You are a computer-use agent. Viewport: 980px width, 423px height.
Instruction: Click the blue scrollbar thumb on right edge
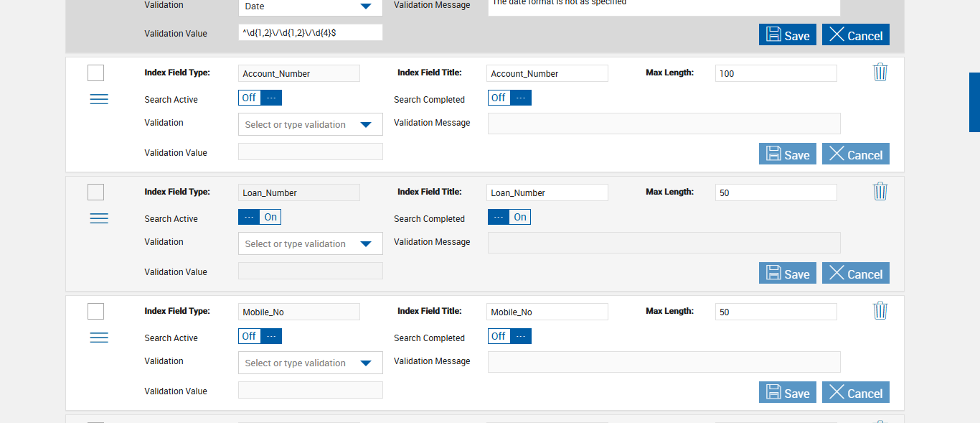(974, 102)
